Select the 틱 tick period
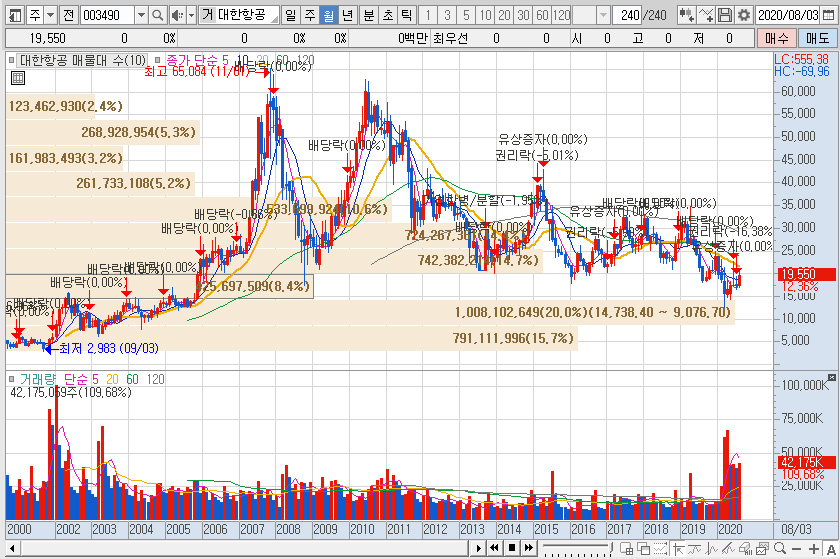Screen dimensions: 840x559 point(407,15)
